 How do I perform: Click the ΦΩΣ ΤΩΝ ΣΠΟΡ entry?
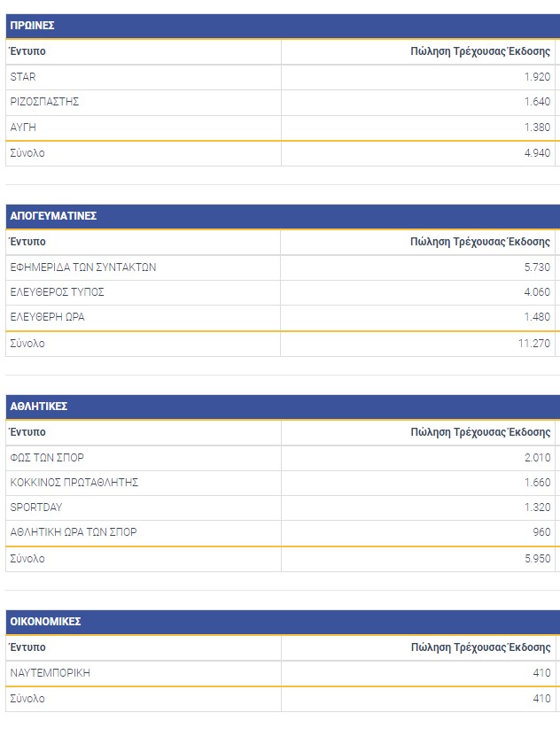click(47, 458)
